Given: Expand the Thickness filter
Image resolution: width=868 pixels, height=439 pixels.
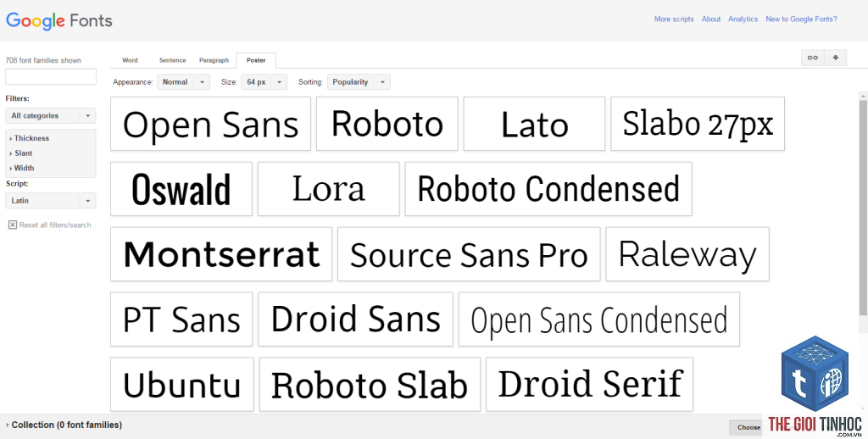Looking at the screenshot, I should click(30, 138).
